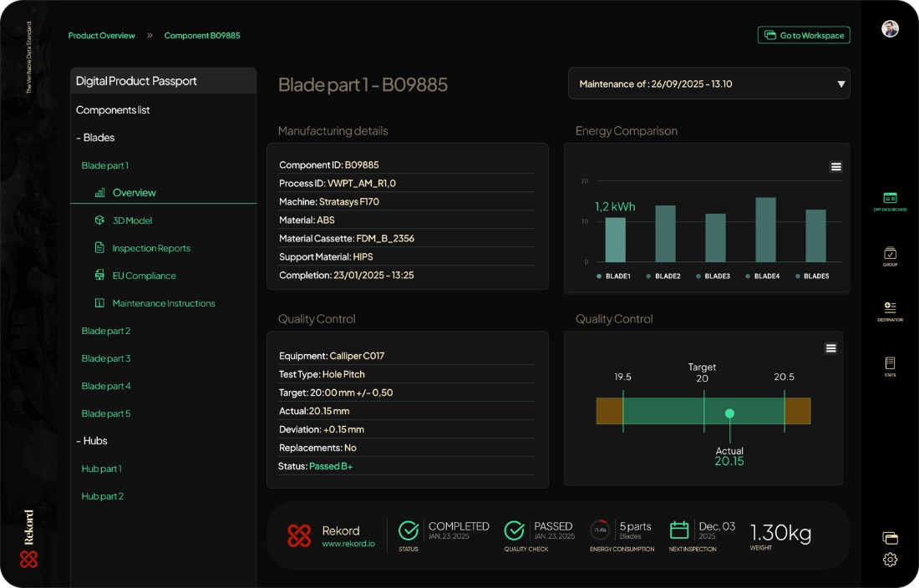The width and height of the screenshot is (919, 588).
Task: Open Quality Control chart hamburger menu
Action: click(830, 348)
